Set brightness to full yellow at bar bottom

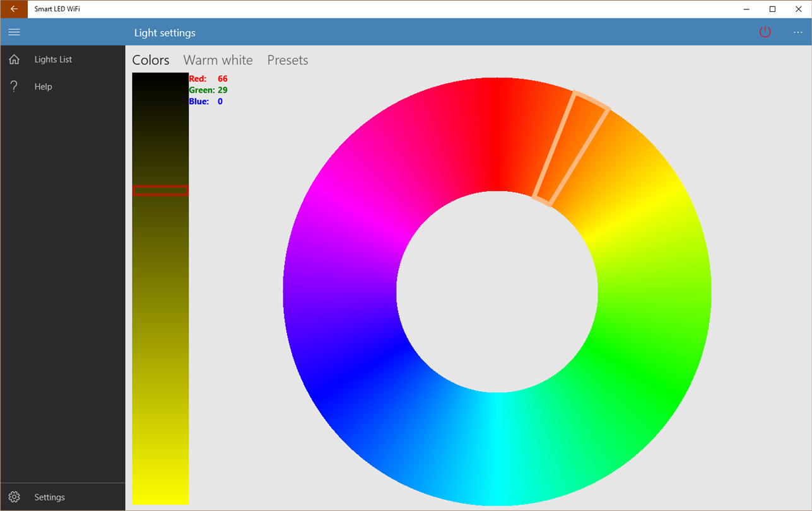tap(160, 495)
